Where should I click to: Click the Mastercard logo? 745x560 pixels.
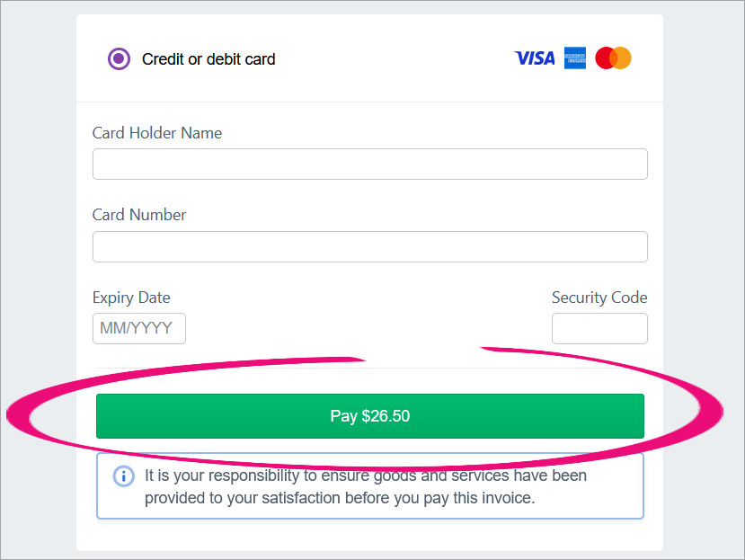pos(614,58)
